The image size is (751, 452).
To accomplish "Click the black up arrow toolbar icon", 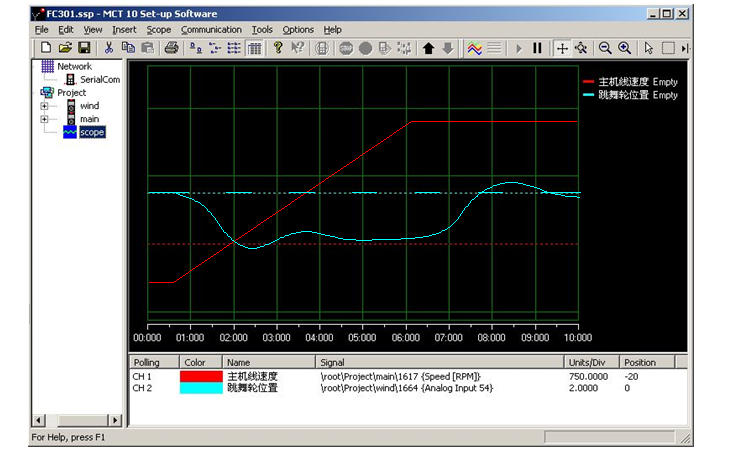I will [x=428, y=48].
